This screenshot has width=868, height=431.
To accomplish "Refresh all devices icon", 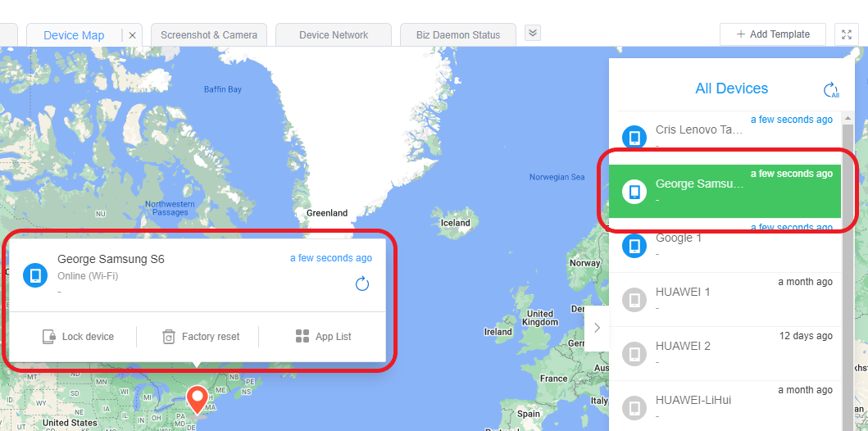I will (831, 90).
